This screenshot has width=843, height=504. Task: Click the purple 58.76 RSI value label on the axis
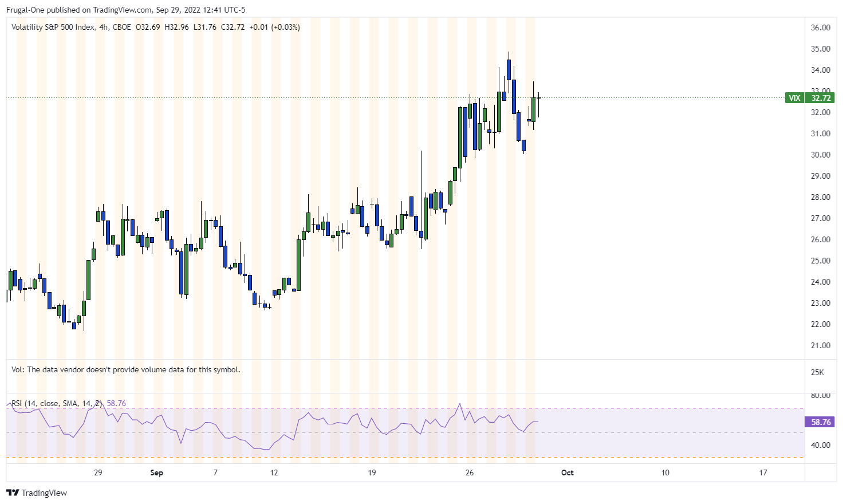click(x=820, y=422)
